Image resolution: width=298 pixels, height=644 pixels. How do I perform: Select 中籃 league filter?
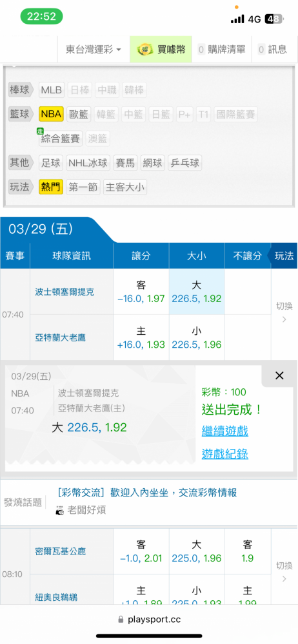click(x=134, y=114)
